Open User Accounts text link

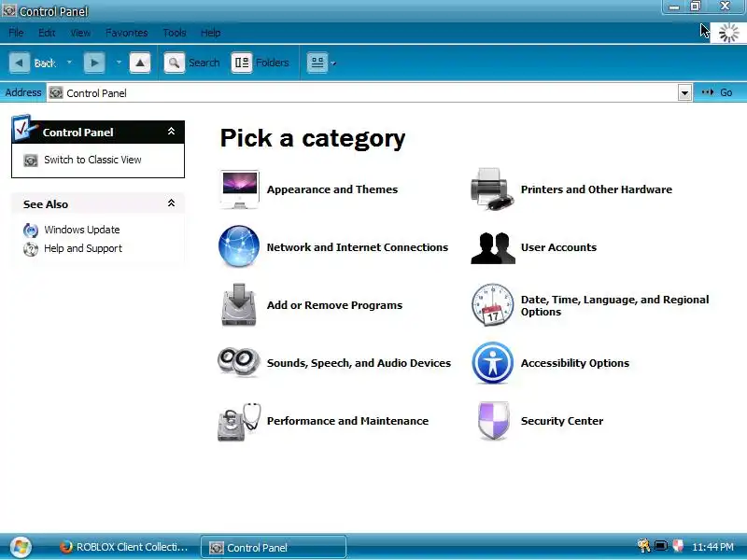(x=558, y=247)
